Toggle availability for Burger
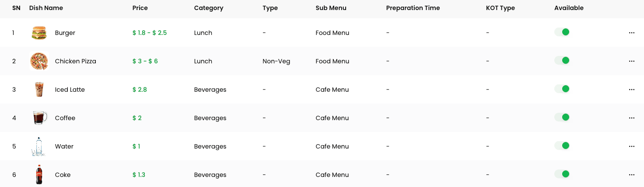Viewport: 644px width, 187px height. [562, 32]
